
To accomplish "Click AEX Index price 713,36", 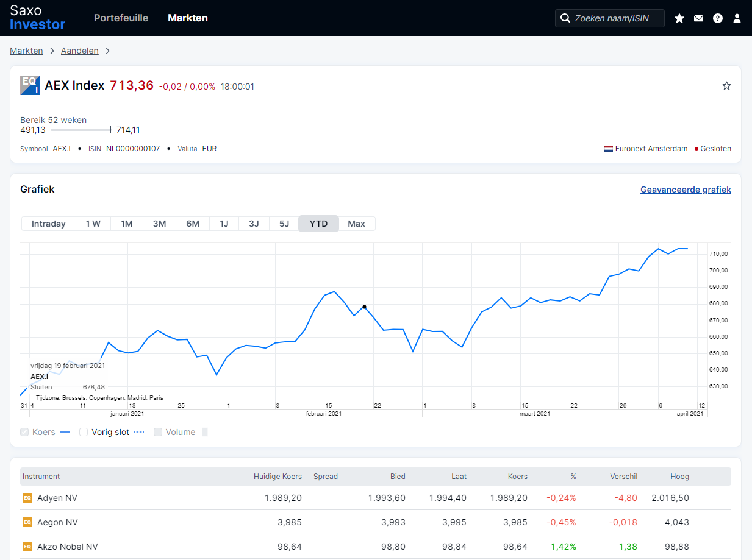I will pyautogui.click(x=132, y=85).
